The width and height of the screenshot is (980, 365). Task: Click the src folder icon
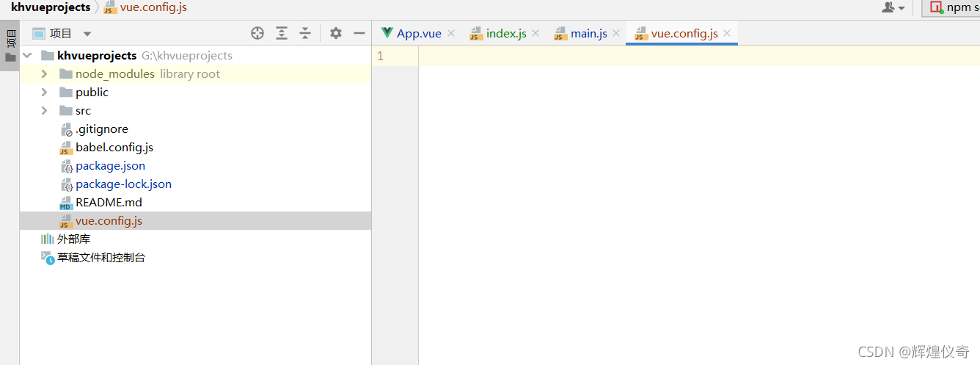coord(65,111)
